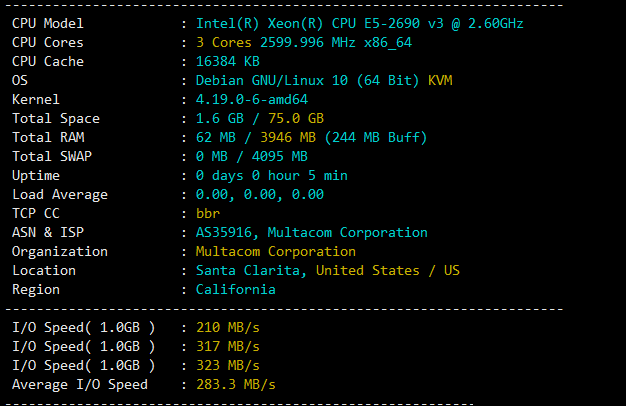
Task: Click the Uptime value text
Action: coord(271,175)
